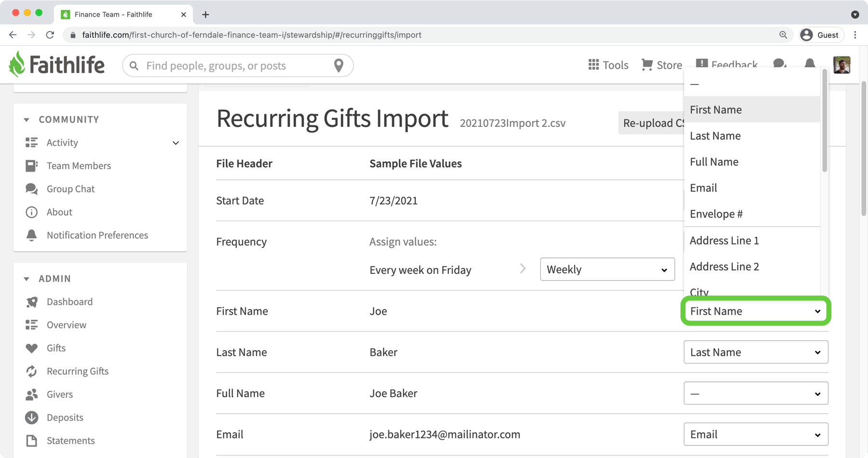Reload the browser page
The height and width of the screenshot is (458, 868).
click(50, 35)
